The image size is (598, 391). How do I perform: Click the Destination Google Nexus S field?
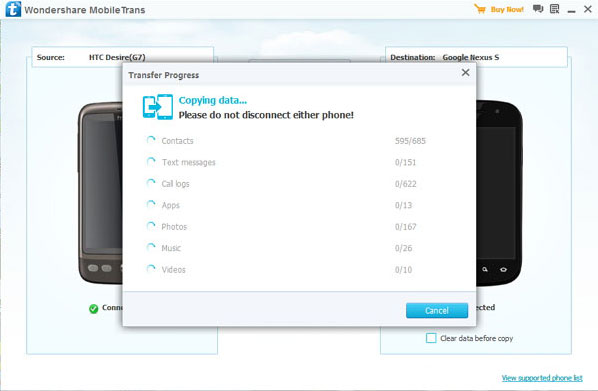click(476, 57)
